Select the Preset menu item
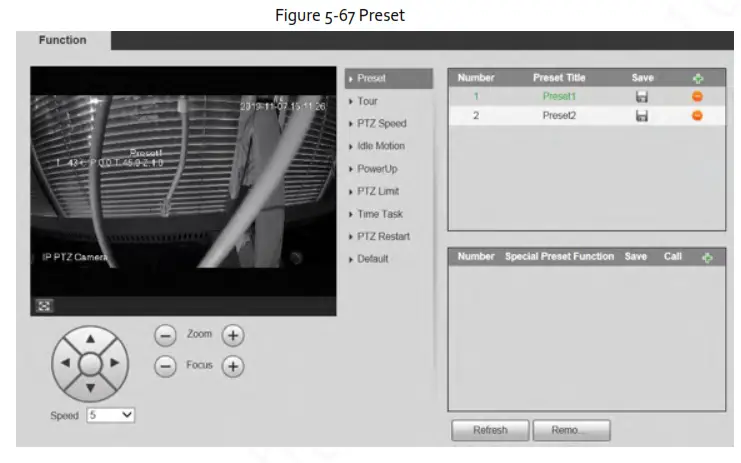This screenshot has height=463, width=741. click(389, 78)
